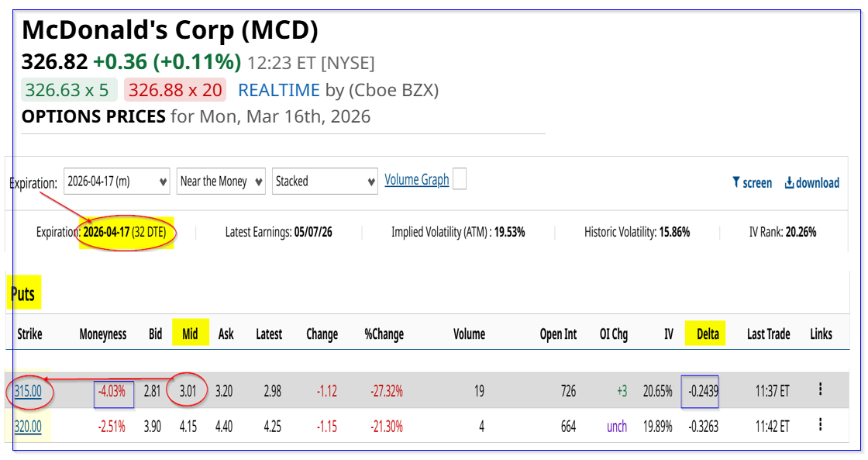Sort by Last Trade column header
Screen dimensions: 868x460
click(768, 334)
